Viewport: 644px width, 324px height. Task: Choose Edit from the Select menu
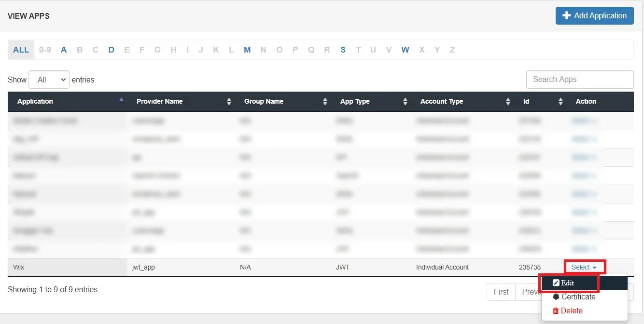569,283
